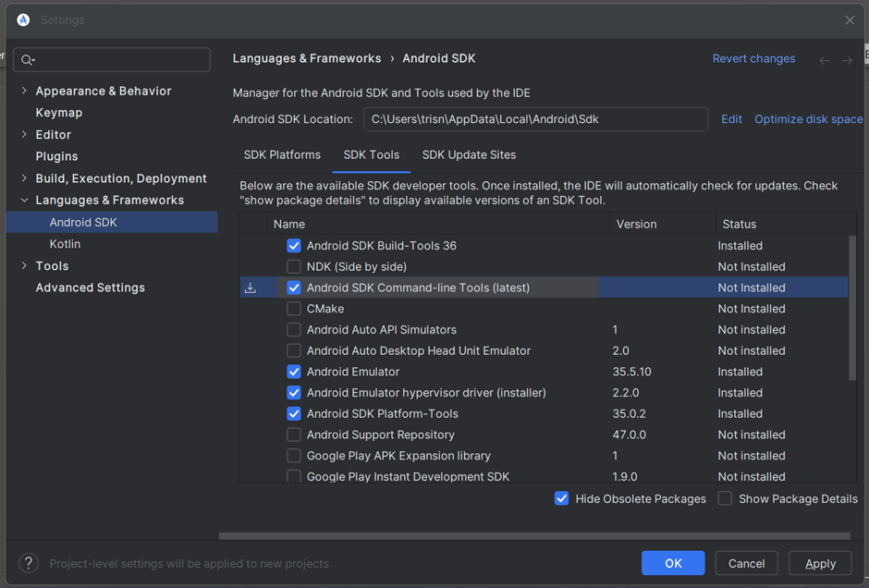Uncheck Android SDK Platform-Tools

click(294, 414)
